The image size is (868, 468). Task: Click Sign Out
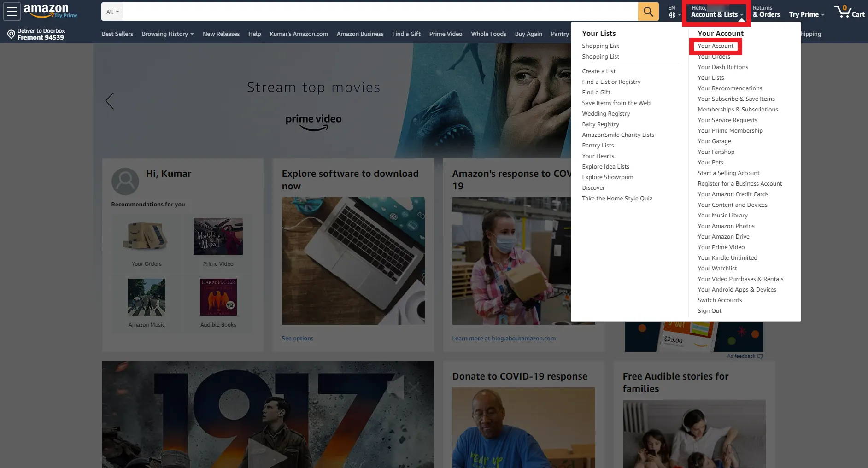coord(710,310)
